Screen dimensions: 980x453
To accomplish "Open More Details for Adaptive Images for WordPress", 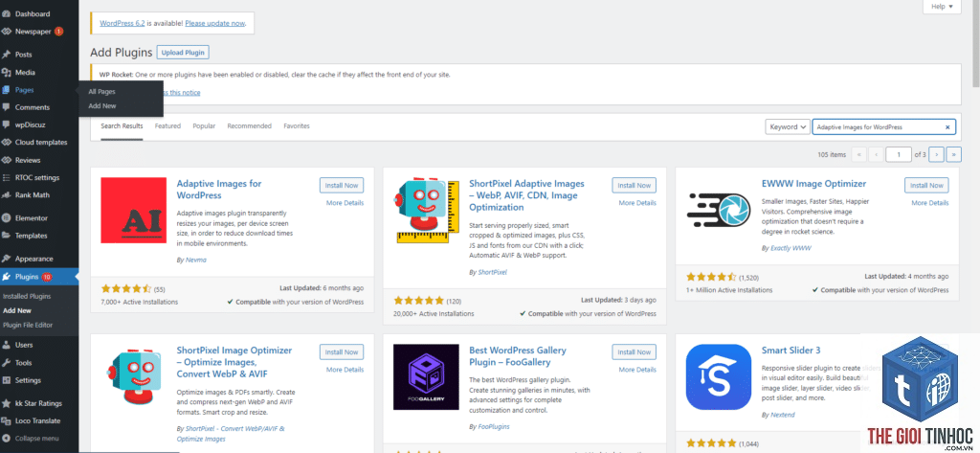I will [345, 203].
